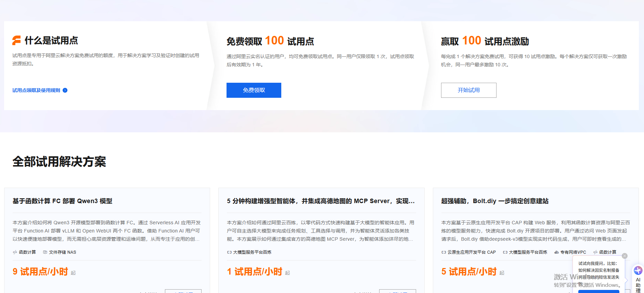
Task: Click the 函数计算 tag icon in the Bolt.diy card
Action: [595, 252]
